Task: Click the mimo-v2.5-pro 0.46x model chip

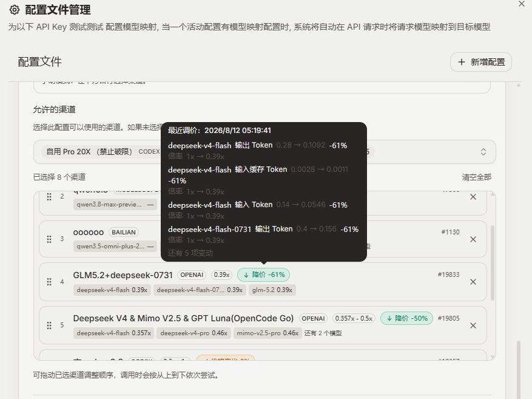Action: (268, 333)
